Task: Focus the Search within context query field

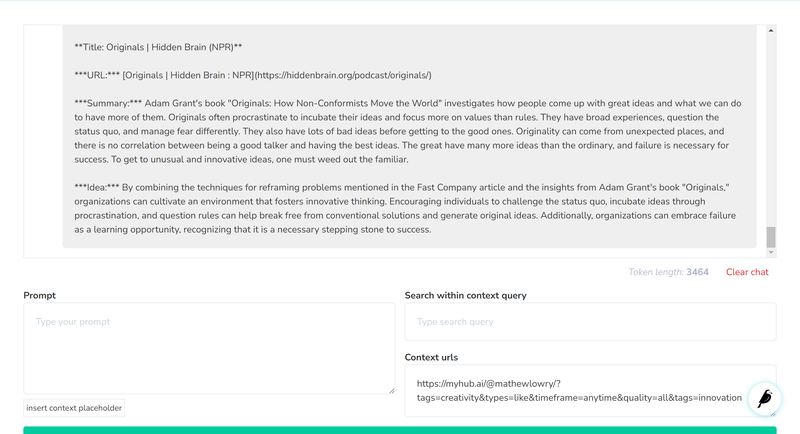Action: (590, 322)
